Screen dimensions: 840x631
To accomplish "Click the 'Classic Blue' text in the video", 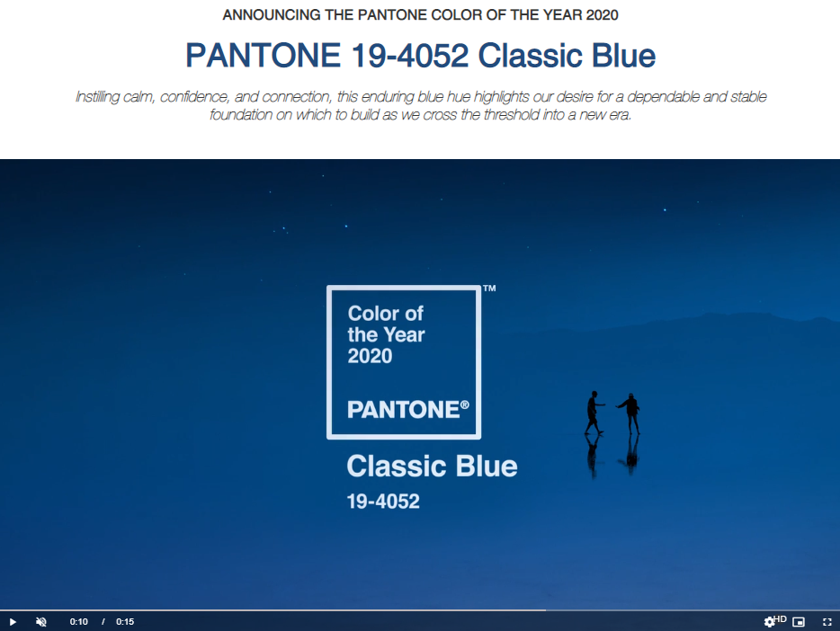I will point(432,467).
